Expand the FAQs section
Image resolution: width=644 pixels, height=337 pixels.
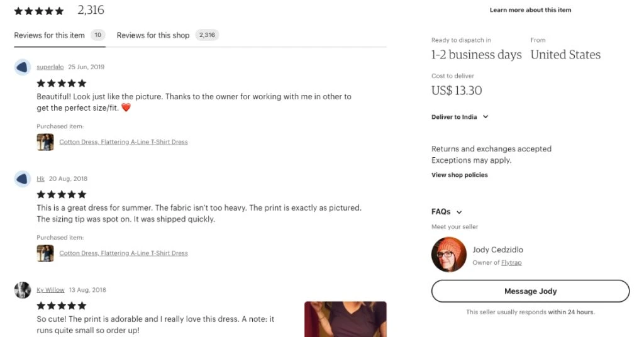pos(447,212)
